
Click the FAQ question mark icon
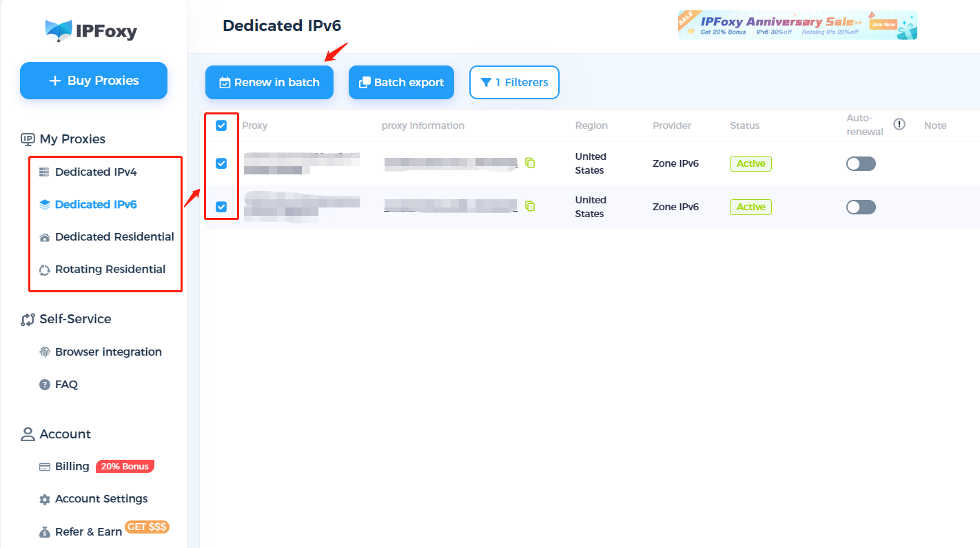tap(44, 384)
